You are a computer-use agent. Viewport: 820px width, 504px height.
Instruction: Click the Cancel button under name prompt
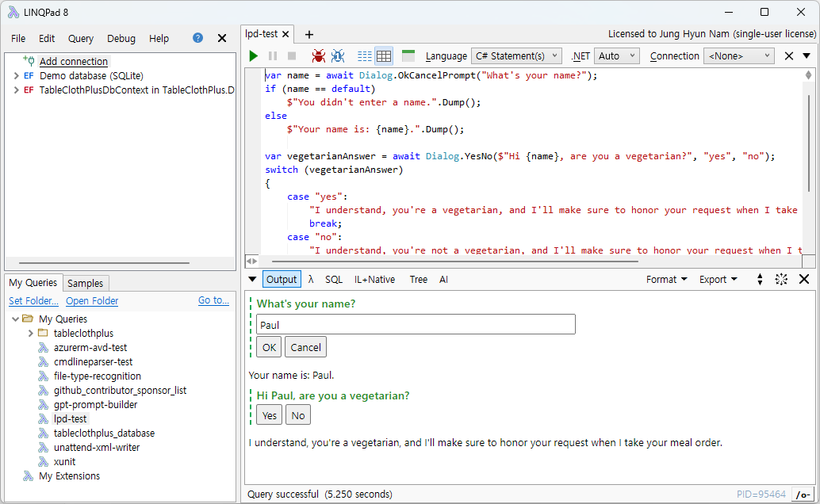(x=306, y=347)
